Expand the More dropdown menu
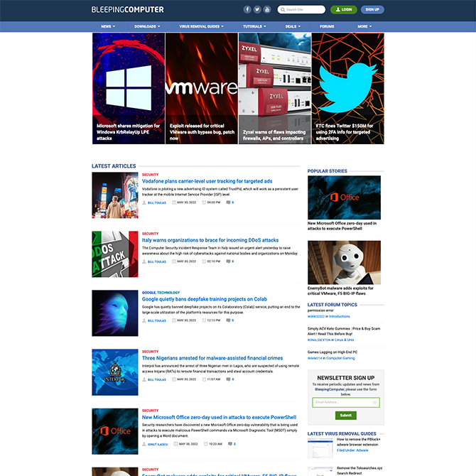 click(364, 26)
